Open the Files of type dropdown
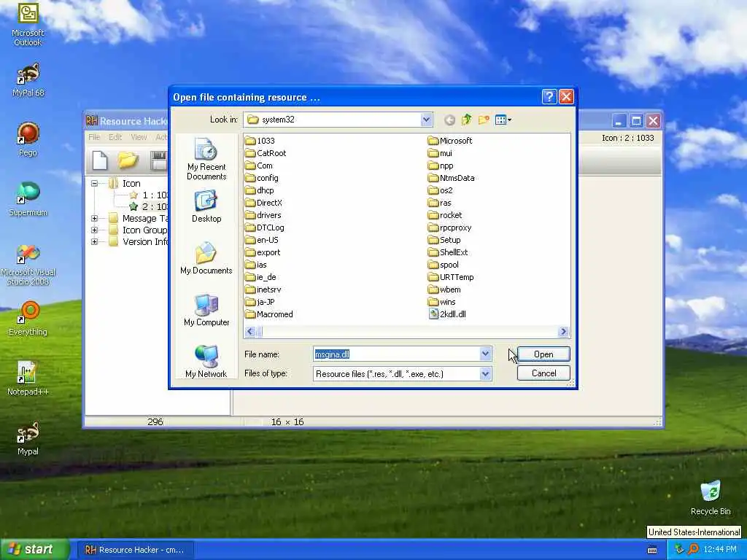747x560 pixels. point(485,374)
